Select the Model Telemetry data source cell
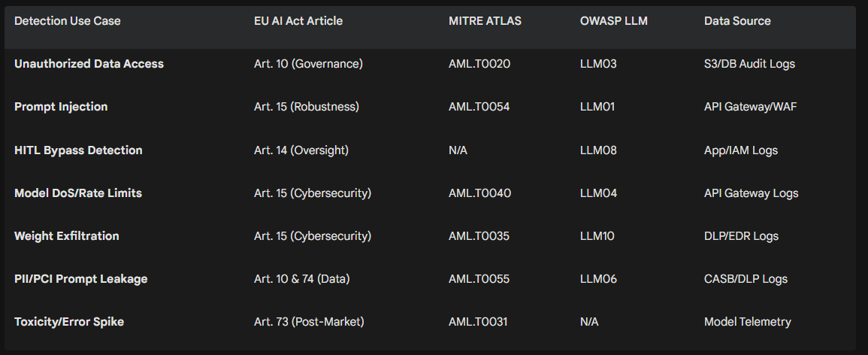 pyautogui.click(x=748, y=322)
